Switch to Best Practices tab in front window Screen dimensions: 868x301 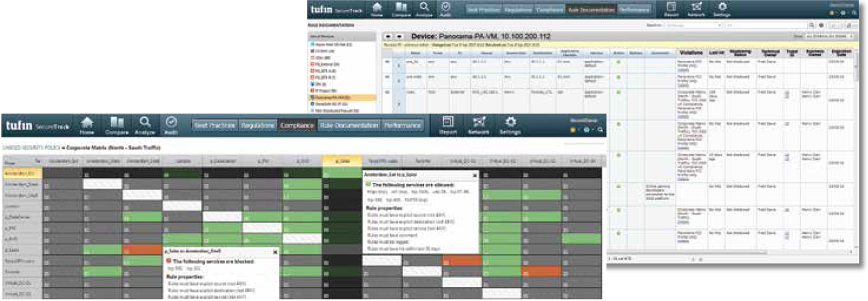pos(215,125)
